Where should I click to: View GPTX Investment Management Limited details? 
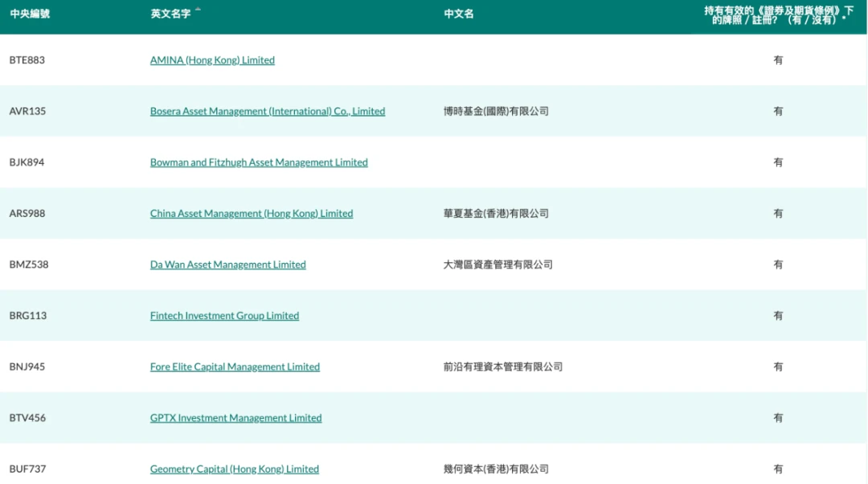coord(235,418)
